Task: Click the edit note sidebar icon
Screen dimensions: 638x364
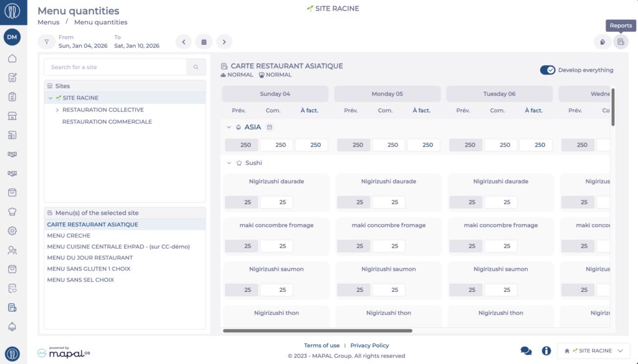Action: tap(12, 78)
